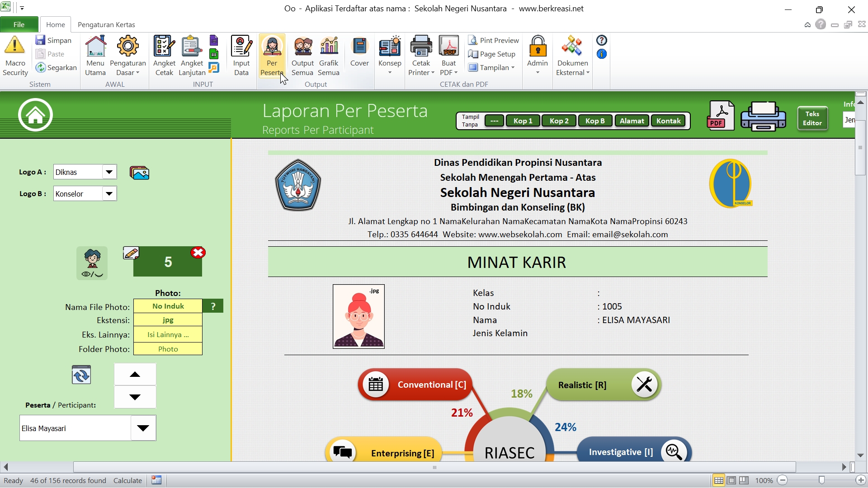Image resolution: width=868 pixels, height=488 pixels.
Task: Open the File menu
Action: [x=19, y=24]
